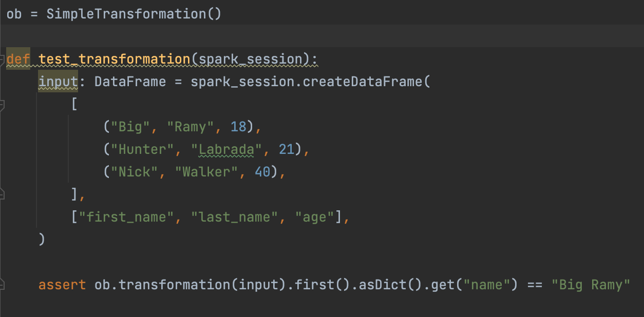Fold the list at the opening bracket line
This screenshot has width=644, height=317.
[2, 105]
